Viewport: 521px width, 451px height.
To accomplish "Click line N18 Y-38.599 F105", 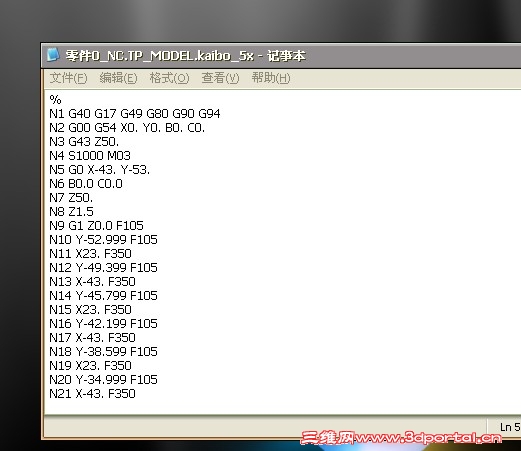I will (x=103, y=352).
